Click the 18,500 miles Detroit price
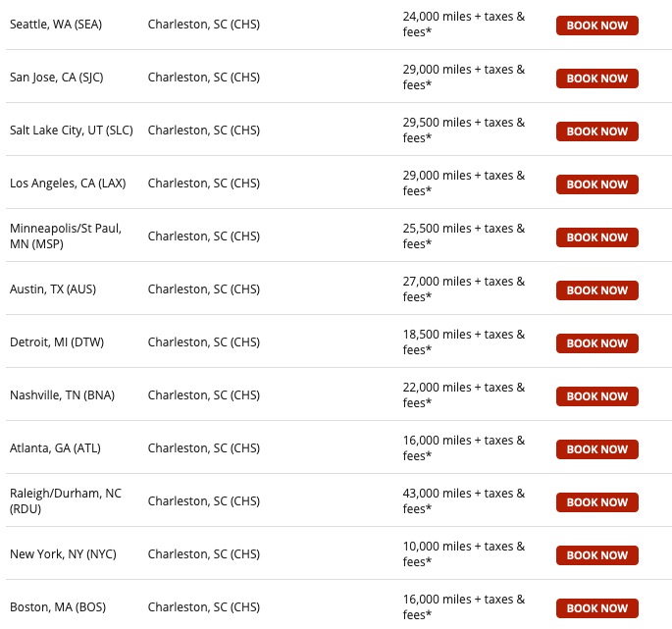This screenshot has width=672, height=629. click(463, 342)
